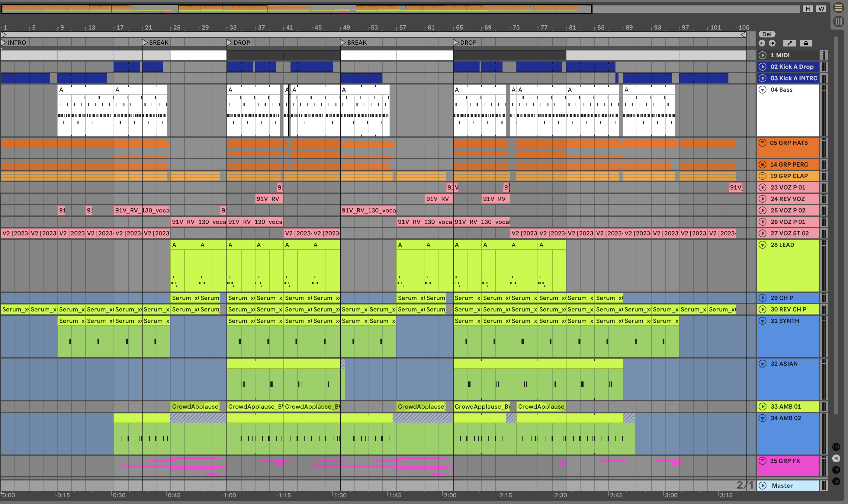Toggle the I-O section visibility button

(x=836, y=447)
